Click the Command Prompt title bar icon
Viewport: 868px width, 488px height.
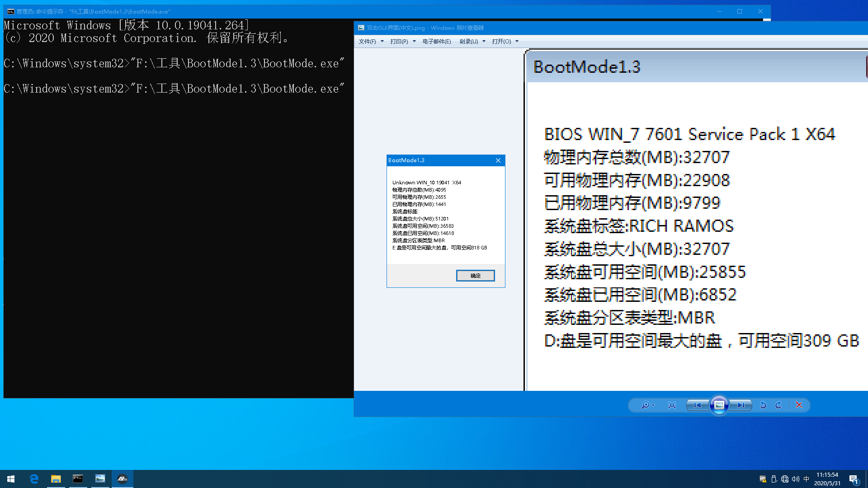(x=10, y=12)
